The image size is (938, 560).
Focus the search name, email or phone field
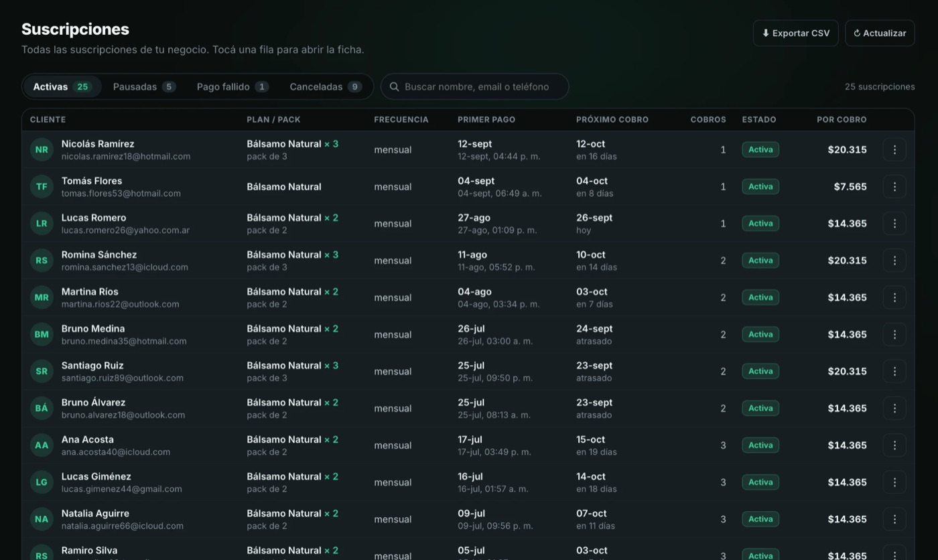click(x=474, y=87)
